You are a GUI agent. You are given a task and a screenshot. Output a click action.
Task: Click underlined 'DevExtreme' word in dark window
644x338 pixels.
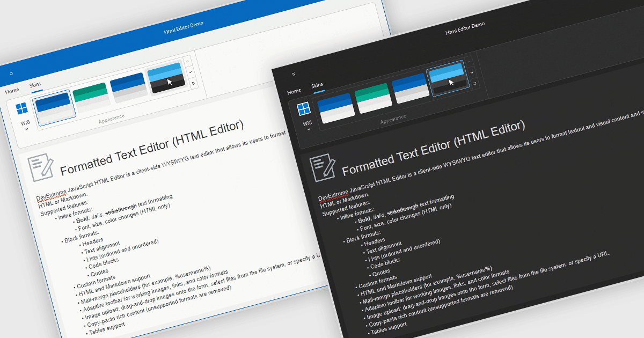click(x=333, y=195)
